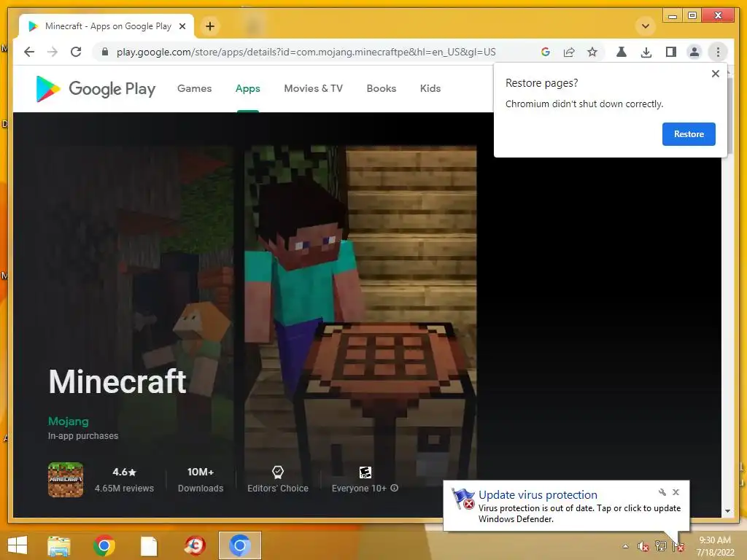This screenshot has width=747, height=560.
Task: Open the Action Center flag tray icon
Action: pos(678,546)
